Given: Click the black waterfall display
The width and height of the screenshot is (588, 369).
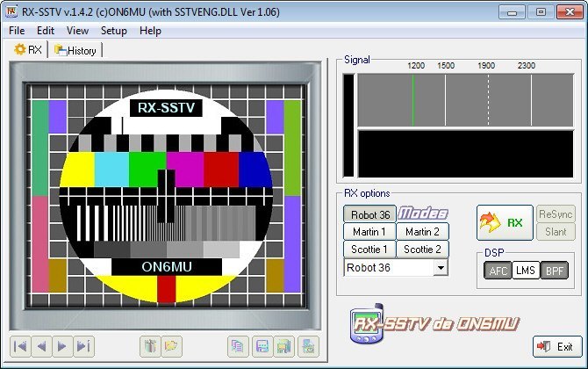Looking at the screenshot, I should (465, 154).
